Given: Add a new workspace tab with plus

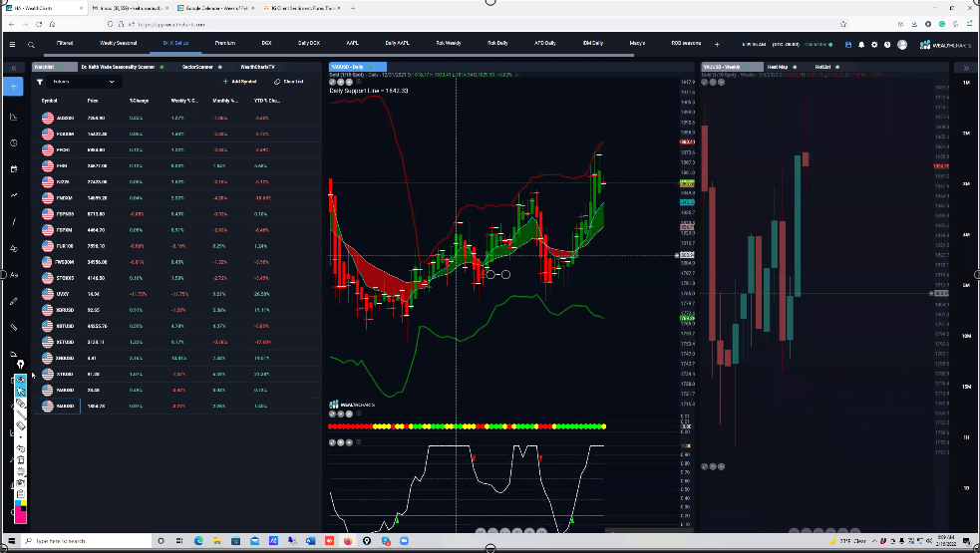Looking at the screenshot, I should pyautogui.click(x=717, y=45).
